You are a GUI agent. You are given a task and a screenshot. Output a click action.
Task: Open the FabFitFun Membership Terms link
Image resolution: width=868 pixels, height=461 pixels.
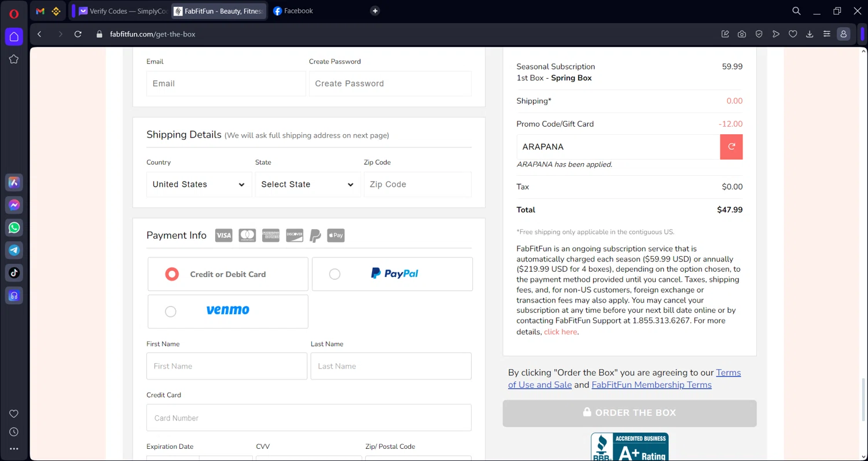point(652,385)
